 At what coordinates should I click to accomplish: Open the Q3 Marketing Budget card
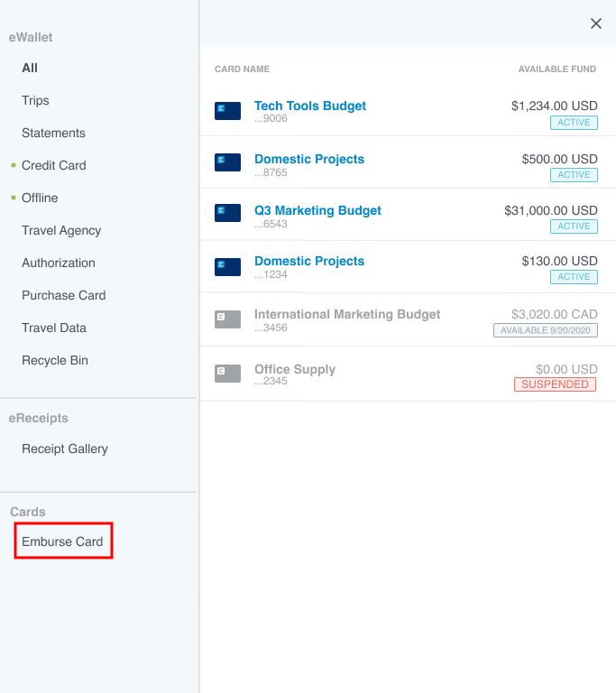click(x=317, y=210)
